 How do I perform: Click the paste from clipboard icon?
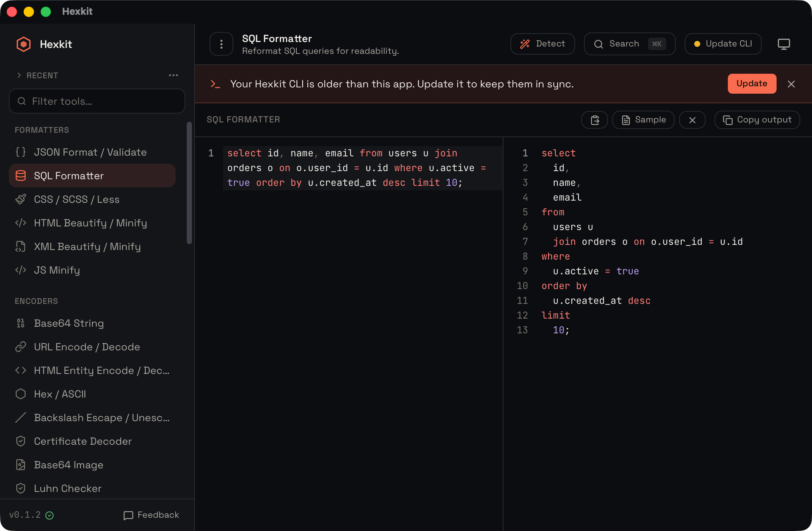coord(595,120)
